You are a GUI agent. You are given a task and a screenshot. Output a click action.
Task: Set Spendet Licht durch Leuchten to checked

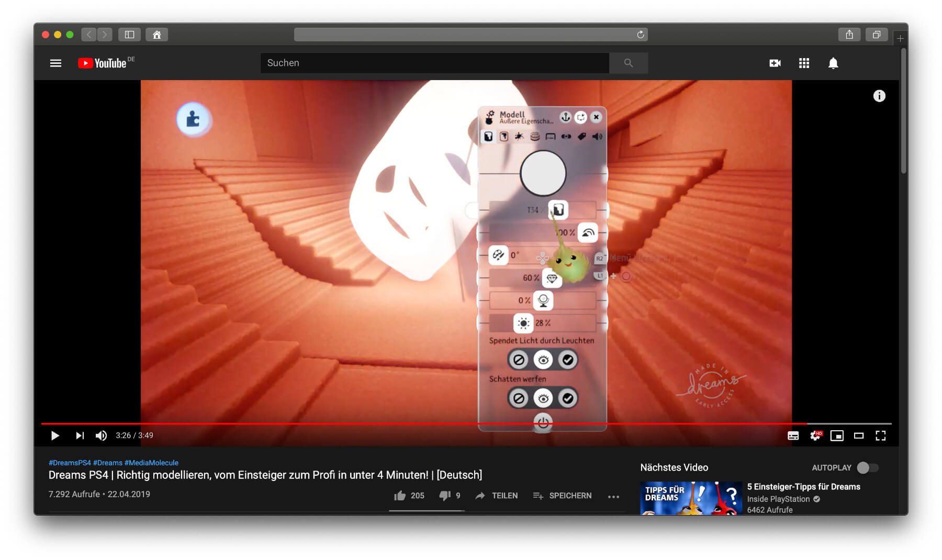(x=567, y=360)
